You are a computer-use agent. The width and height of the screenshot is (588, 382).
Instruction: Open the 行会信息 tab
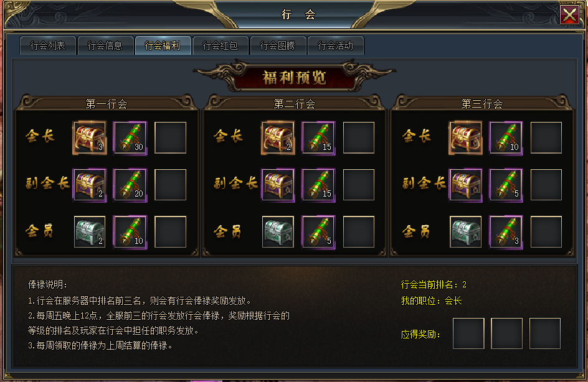click(105, 45)
